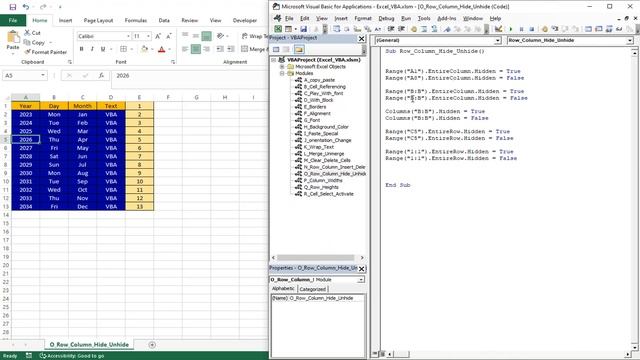The image size is (640, 360).
Task: Click Excel column header E
Action: (139, 97)
